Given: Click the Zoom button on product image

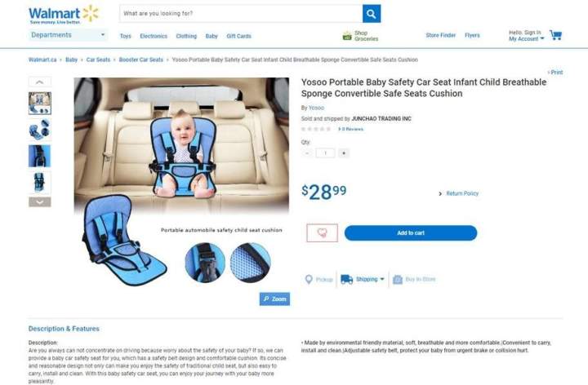Looking at the screenshot, I should pos(274,299).
